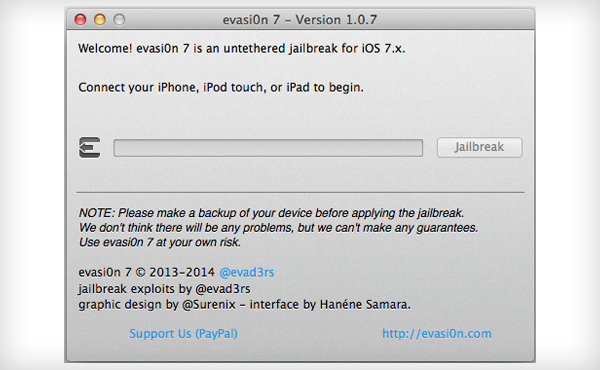Click the jailbreak exploits by @evad3rs line
The image size is (600, 370).
pyautogui.click(x=164, y=289)
